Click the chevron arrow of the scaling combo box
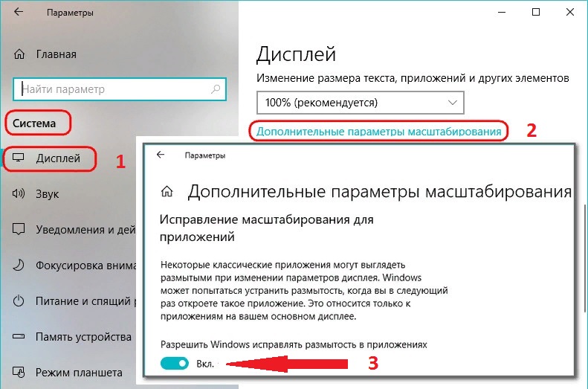 click(453, 103)
